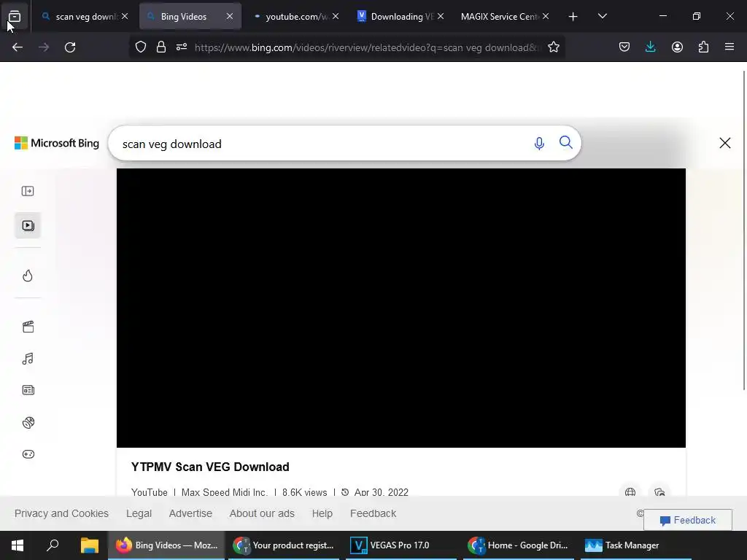Go forward to the next page
The width and height of the screenshot is (747, 560).
pos(44,47)
